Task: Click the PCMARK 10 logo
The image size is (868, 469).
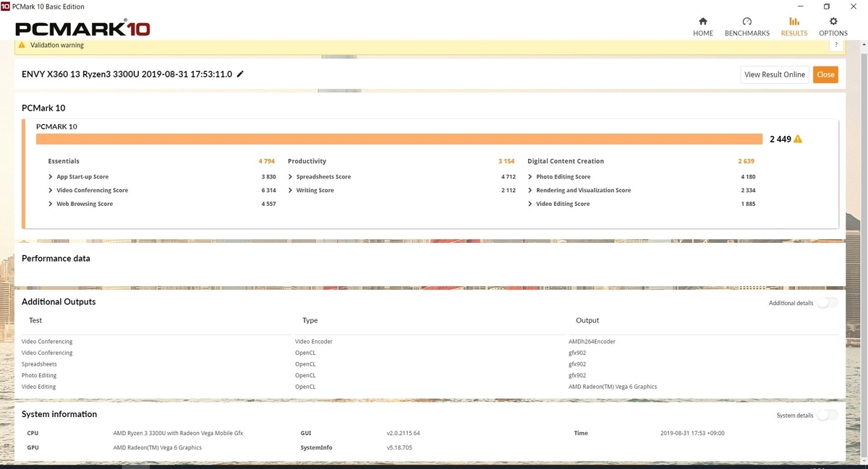Action: (82, 28)
